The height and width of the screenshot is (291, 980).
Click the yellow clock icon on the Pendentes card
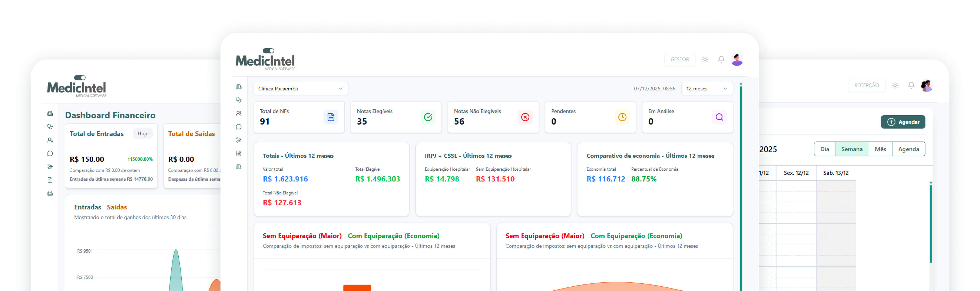coord(622,117)
